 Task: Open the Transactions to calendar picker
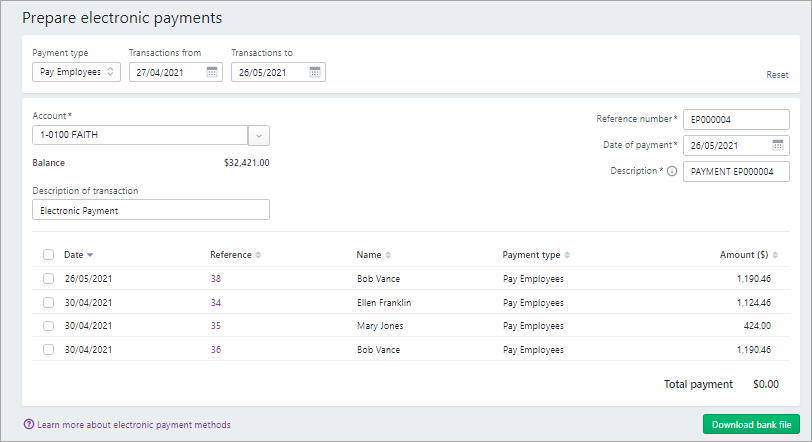pos(315,72)
